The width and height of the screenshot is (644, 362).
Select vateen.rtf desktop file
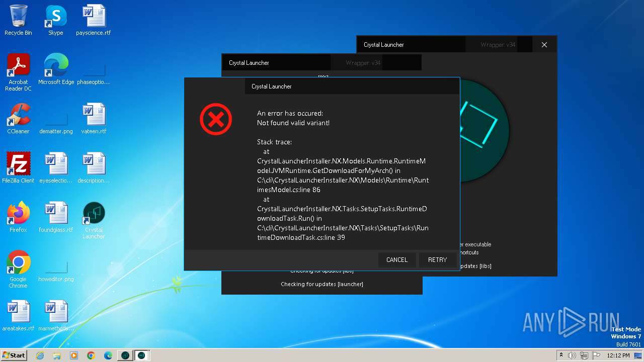[x=94, y=119]
